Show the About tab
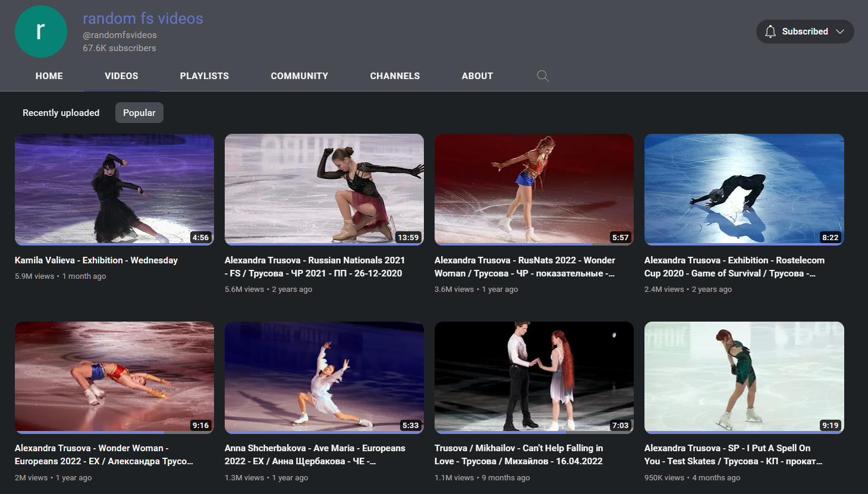The height and width of the screenshot is (494, 868). point(477,76)
